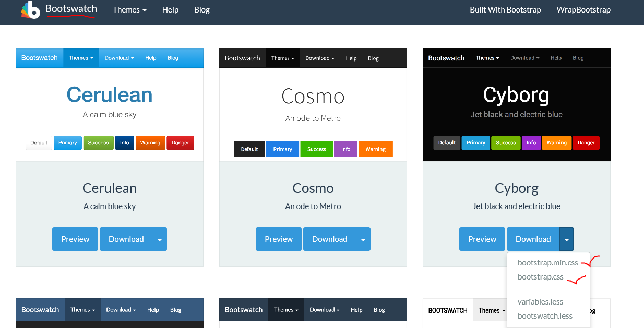
Task: Visit the WrapBootstrap link
Action: [x=583, y=10]
